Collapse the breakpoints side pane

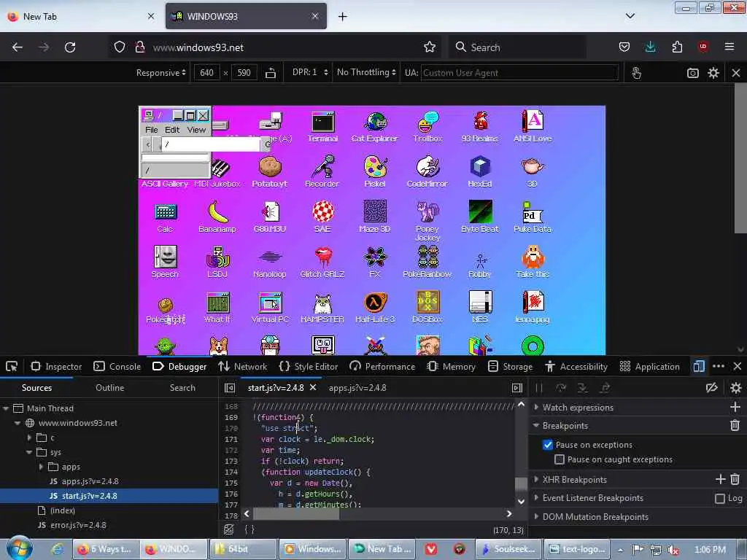[x=517, y=388]
